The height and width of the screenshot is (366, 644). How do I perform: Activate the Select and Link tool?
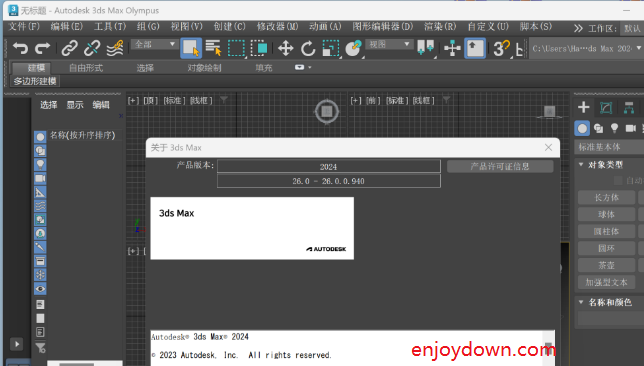coord(69,48)
